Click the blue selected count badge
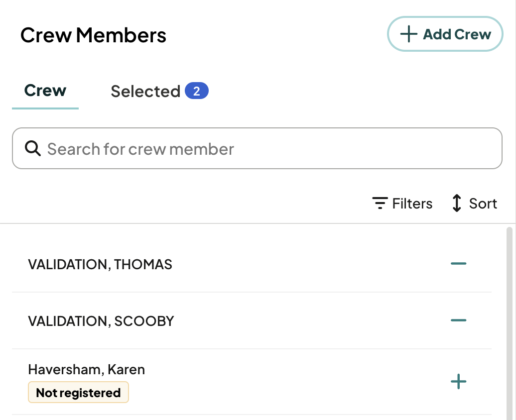The height and width of the screenshot is (420, 516). 196,91
